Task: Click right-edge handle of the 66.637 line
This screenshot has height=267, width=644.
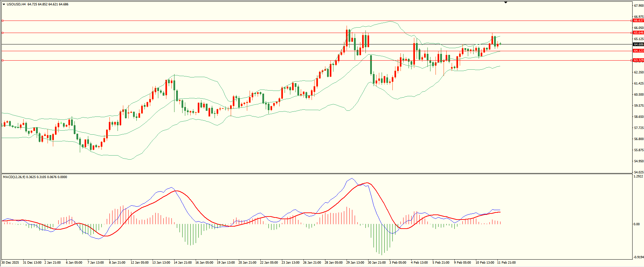Action: [631, 21]
